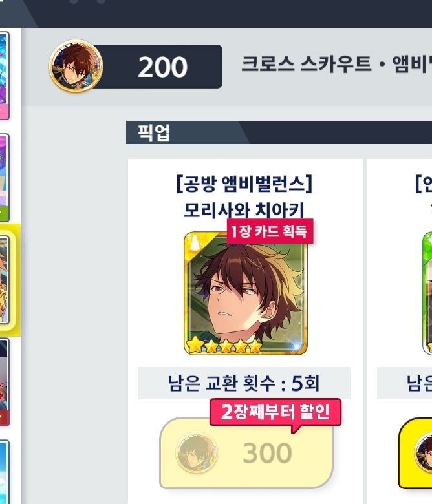Open the dark red-tagged scout banner in sidebar

coord(5,382)
